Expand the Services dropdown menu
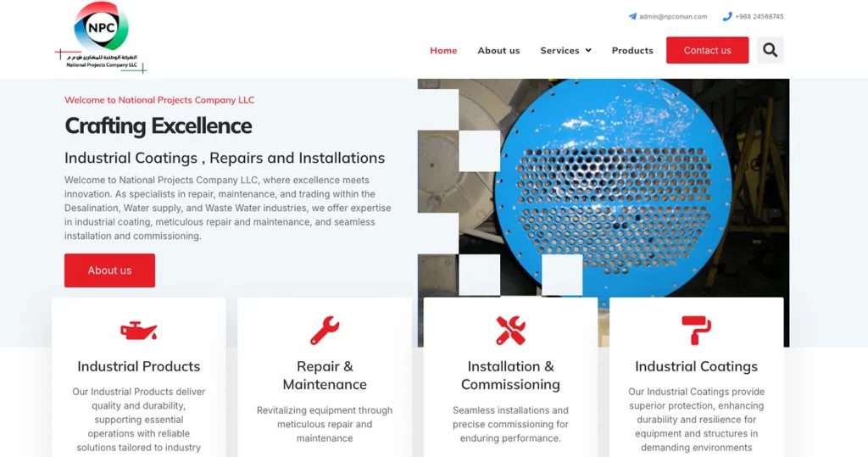The height and width of the screenshot is (457, 868). 560,51
